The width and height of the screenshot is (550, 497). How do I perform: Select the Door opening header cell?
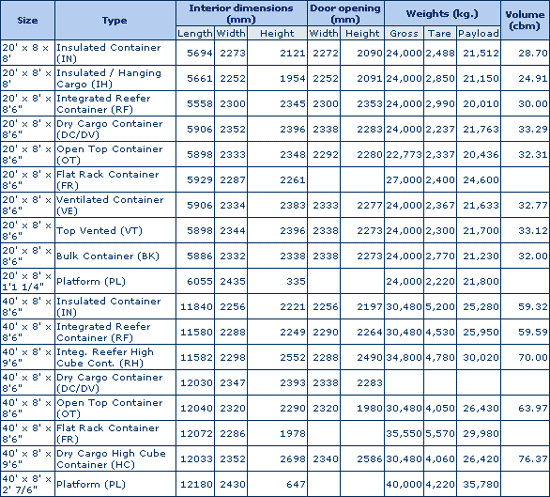(346, 13)
